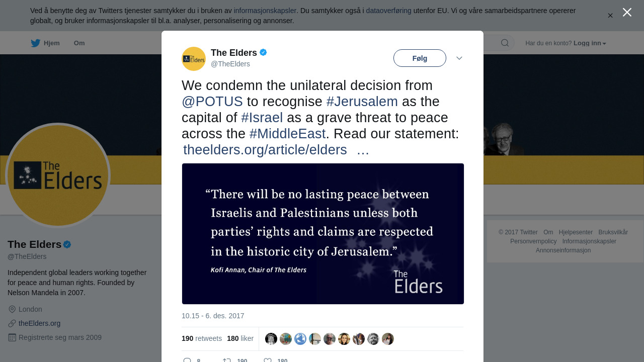Expand the tweet options chevron menu

(x=459, y=58)
